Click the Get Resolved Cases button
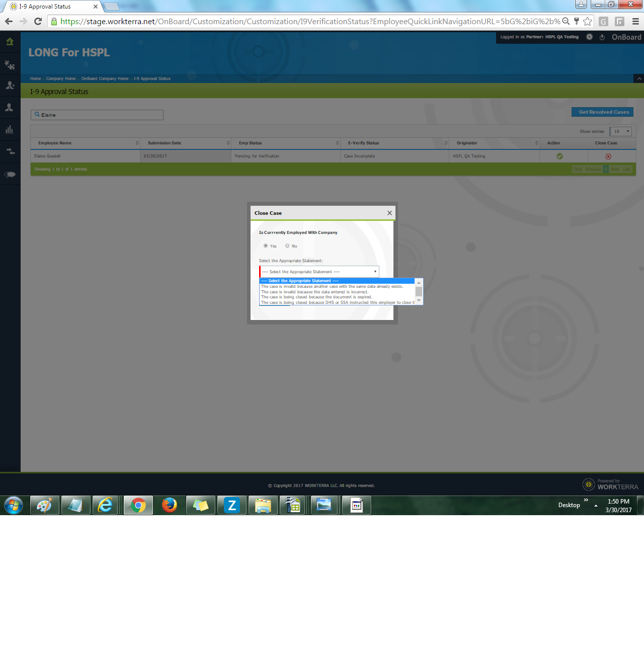The width and height of the screenshot is (644, 651). [602, 112]
